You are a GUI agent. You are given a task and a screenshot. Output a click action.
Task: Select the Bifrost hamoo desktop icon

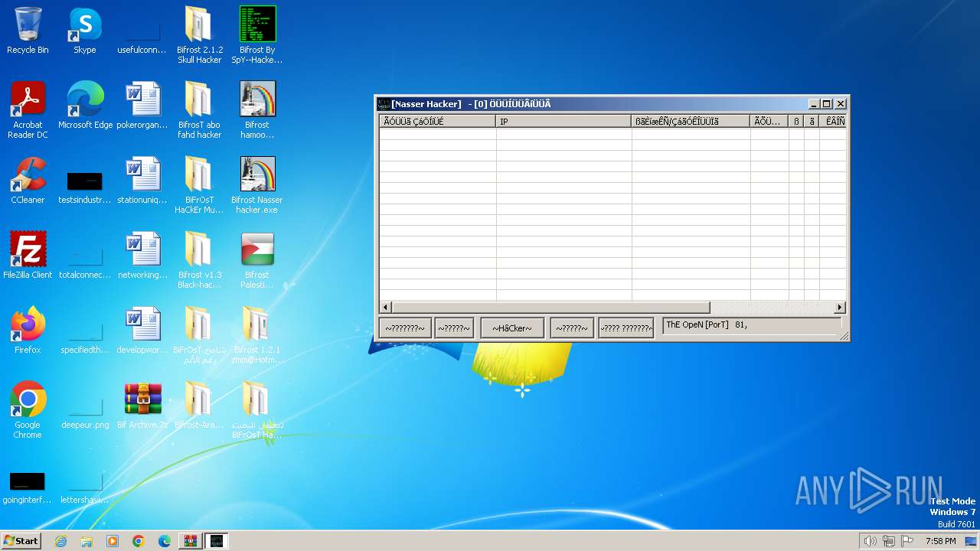[257, 109]
